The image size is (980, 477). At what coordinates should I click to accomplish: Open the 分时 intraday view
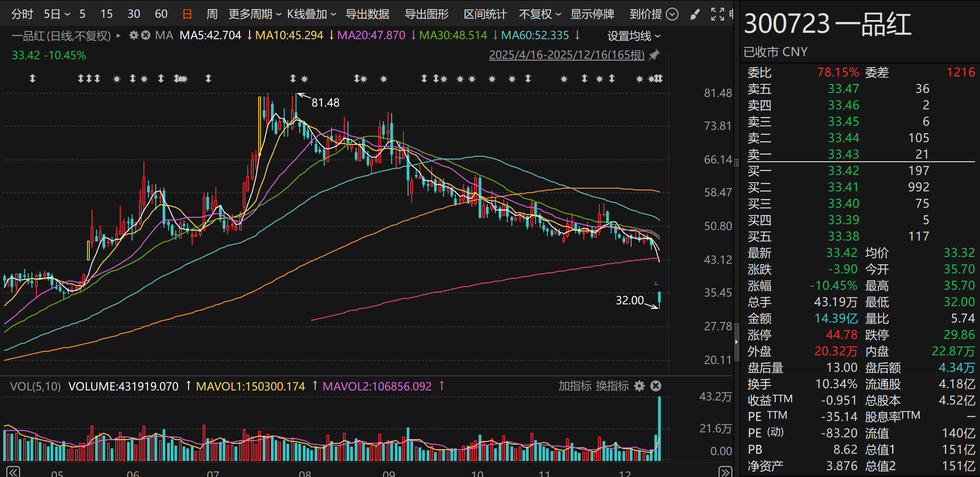tap(22, 15)
